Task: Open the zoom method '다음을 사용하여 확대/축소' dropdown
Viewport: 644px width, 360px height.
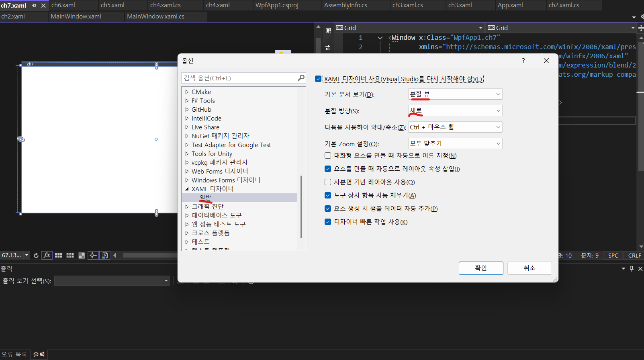Action: [455, 127]
